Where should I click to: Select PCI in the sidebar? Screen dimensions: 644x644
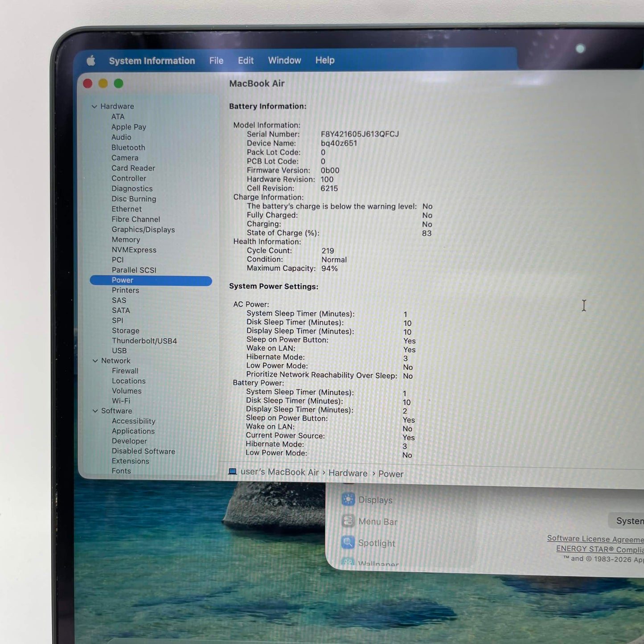pos(118,260)
